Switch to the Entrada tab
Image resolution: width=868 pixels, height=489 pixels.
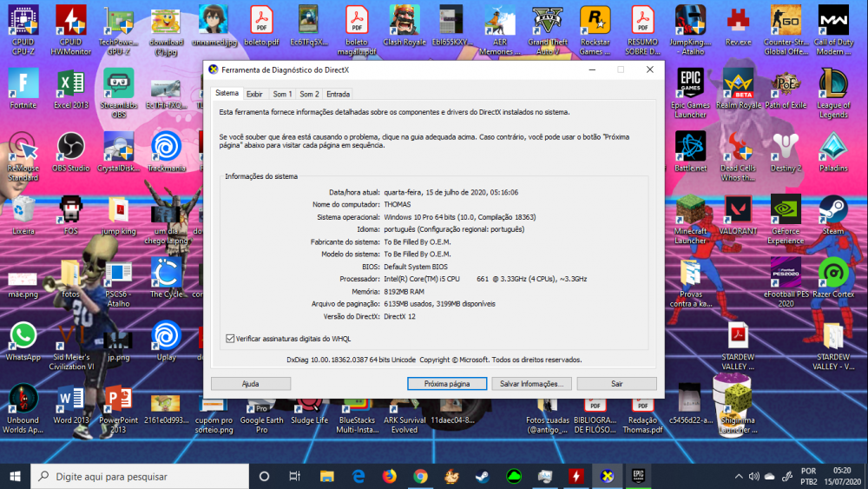[x=338, y=94]
